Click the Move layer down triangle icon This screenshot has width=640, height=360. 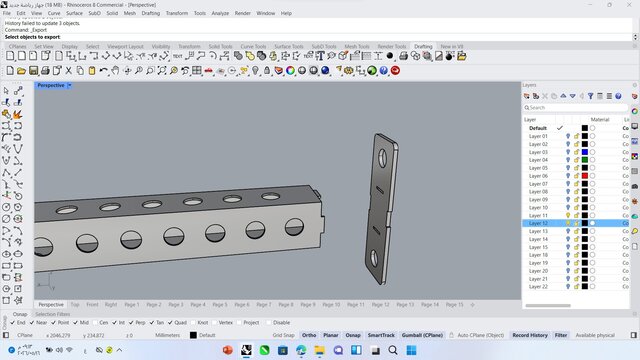pyautogui.click(x=573, y=96)
